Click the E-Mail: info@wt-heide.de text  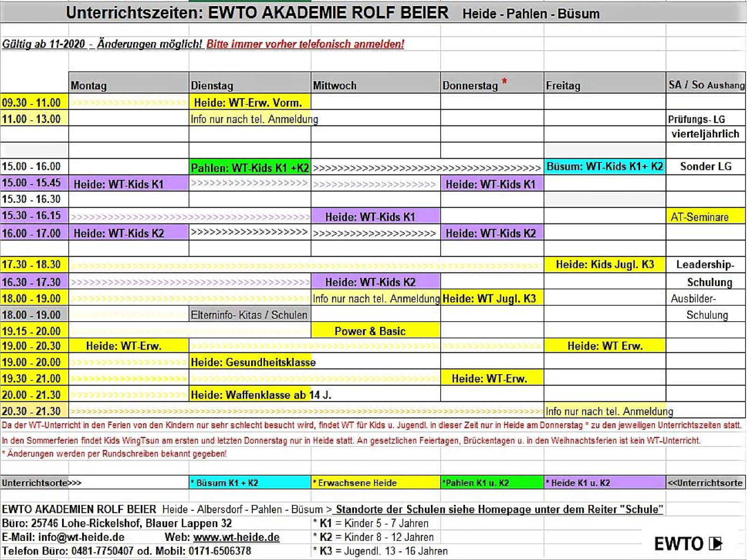click(x=63, y=537)
